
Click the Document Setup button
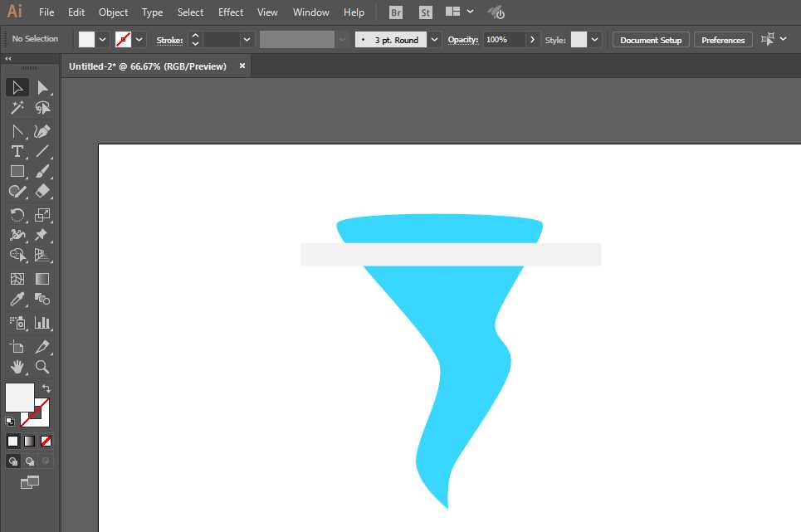pyautogui.click(x=651, y=40)
